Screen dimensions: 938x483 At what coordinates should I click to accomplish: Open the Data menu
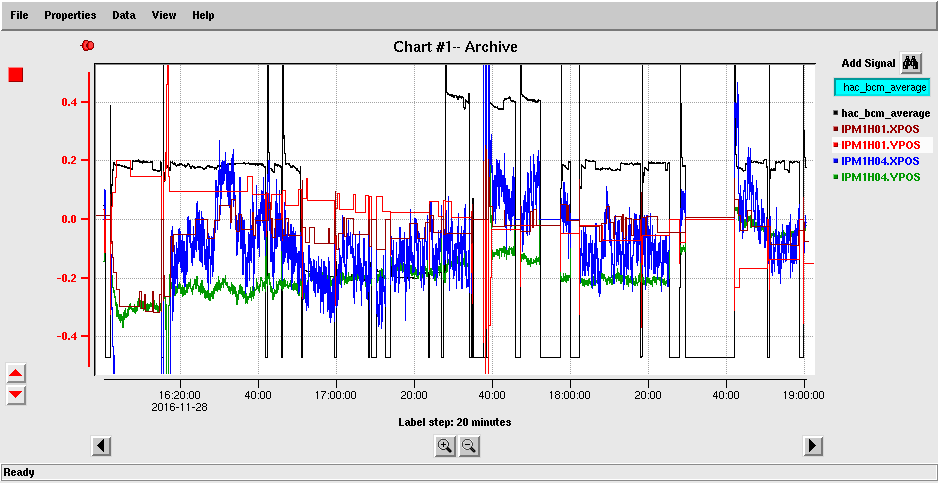(x=124, y=15)
